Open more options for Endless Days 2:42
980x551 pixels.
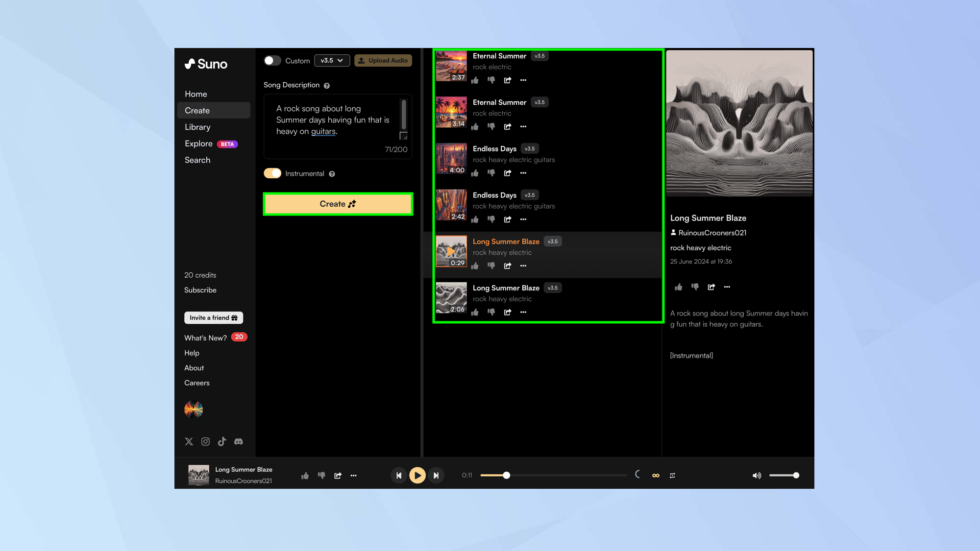(x=523, y=219)
